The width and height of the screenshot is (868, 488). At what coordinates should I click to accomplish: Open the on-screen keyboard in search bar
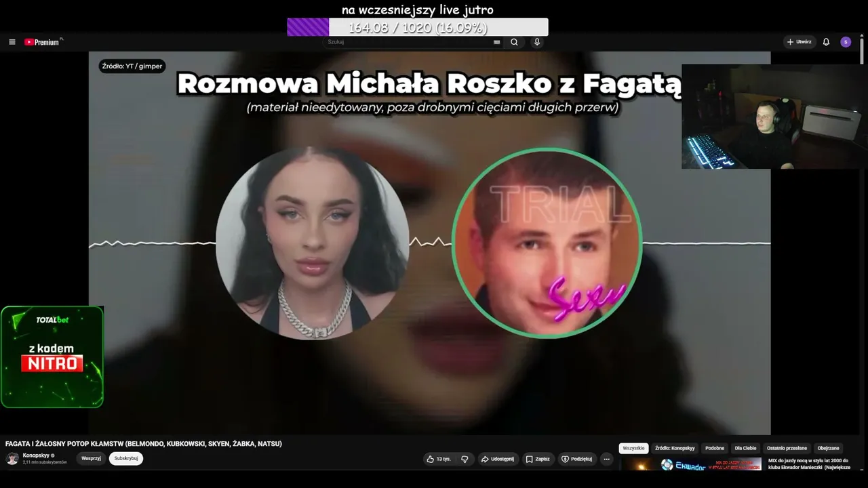coord(496,42)
